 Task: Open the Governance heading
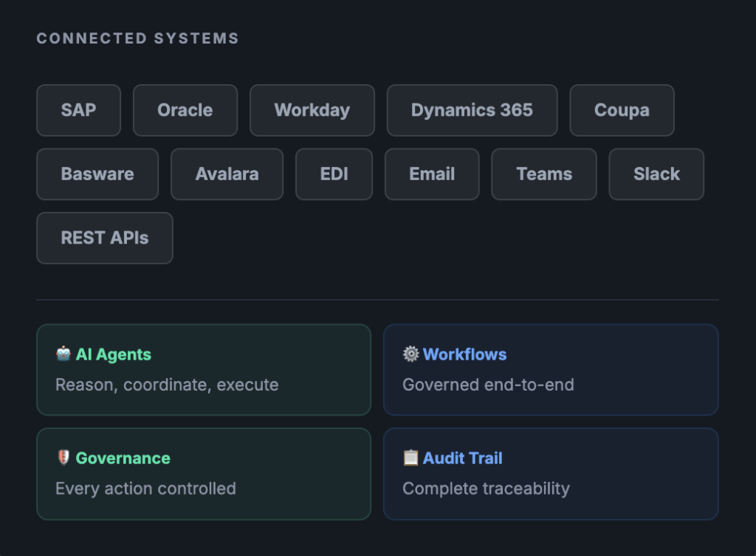coord(123,458)
